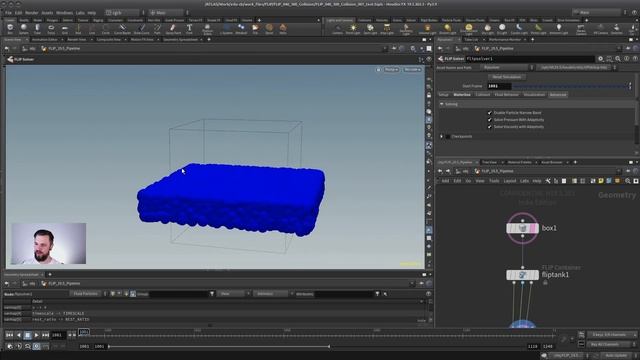The width and height of the screenshot is (640, 360).
Task: Click the FLIP Solver node name field
Action: 530,59
